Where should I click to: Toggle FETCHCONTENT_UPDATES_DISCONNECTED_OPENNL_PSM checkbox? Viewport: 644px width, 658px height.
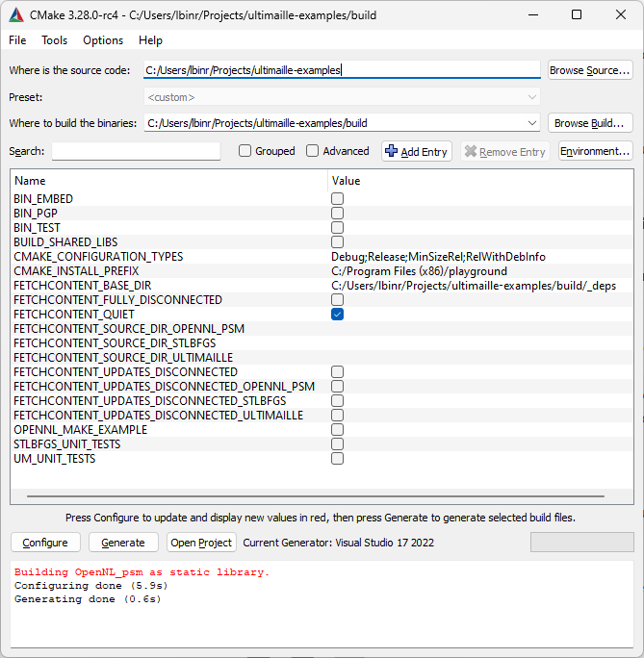click(x=337, y=387)
